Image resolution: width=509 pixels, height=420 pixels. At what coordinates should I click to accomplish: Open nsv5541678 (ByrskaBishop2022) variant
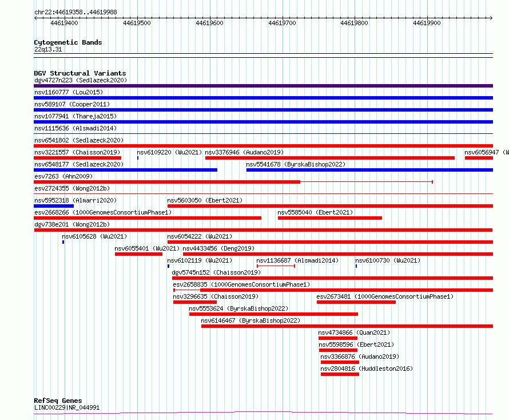click(296, 164)
